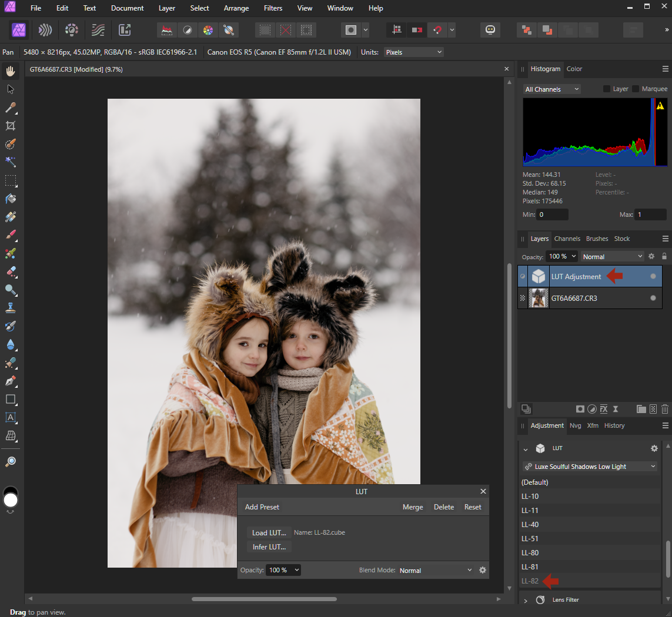Open the Liquify Persona
This screenshot has width=672, height=617.
(45, 30)
